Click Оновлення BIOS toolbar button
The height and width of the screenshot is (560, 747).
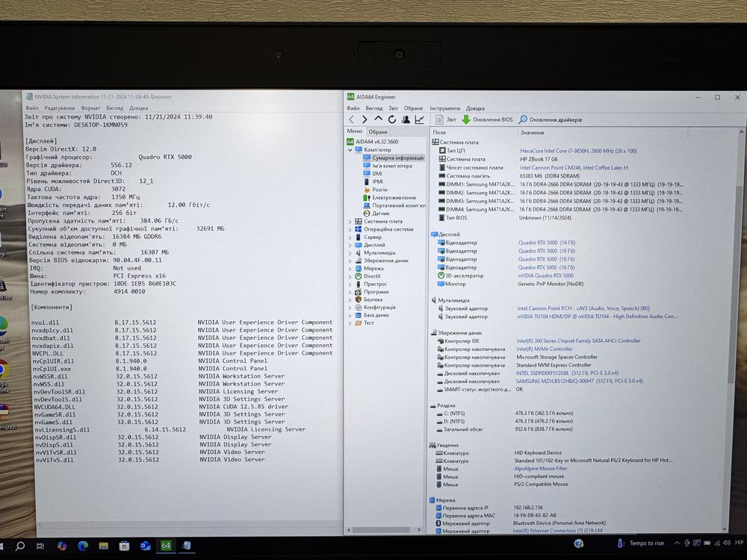pyautogui.click(x=487, y=119)
